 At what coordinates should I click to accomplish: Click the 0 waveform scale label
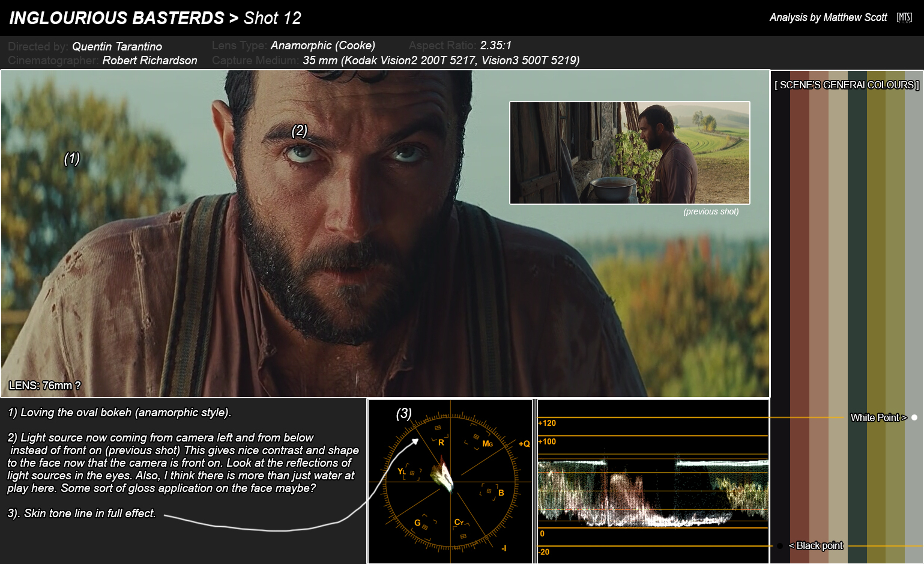[542, 533]
